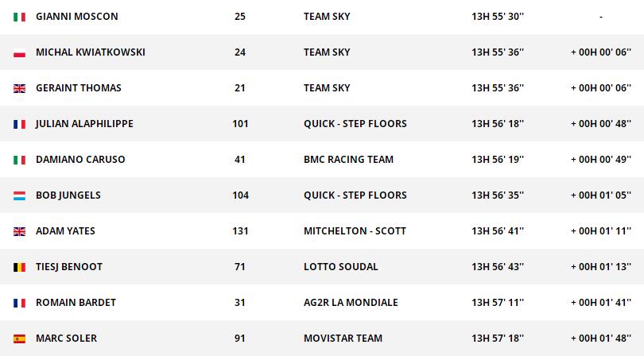Open rider Gianni Moscon's name
Viewport: 644px width, 356px height.
tap(76, 17)
